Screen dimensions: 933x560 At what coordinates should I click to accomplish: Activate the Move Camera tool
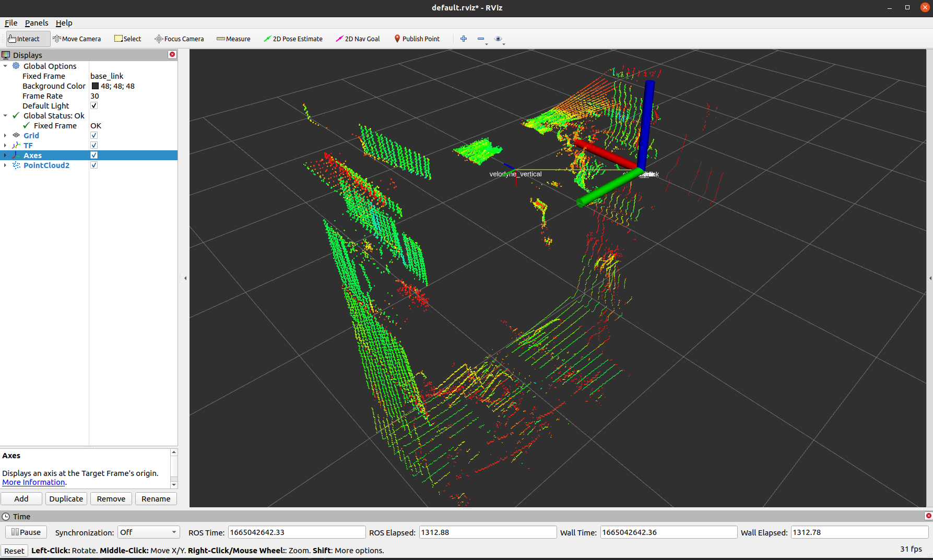[77, 39]
